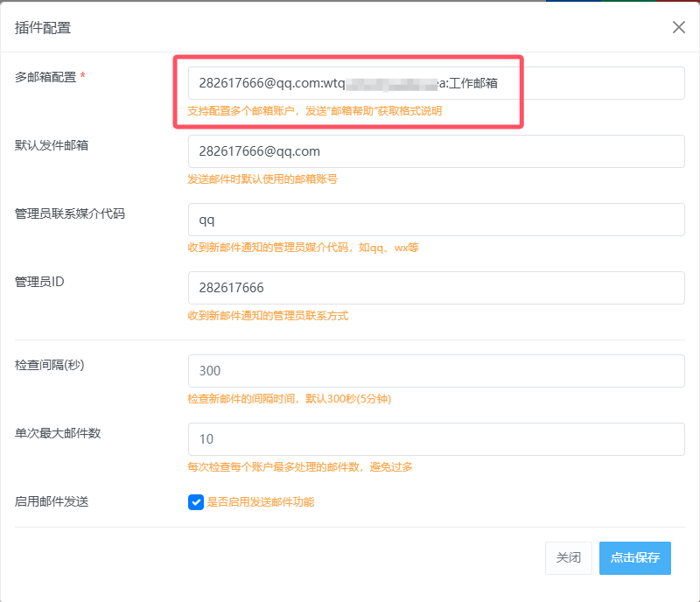Click the blue 点击保存 button
Image resolution: width=700 pixels, height=602 pixels.
click(x=634, y=557)
